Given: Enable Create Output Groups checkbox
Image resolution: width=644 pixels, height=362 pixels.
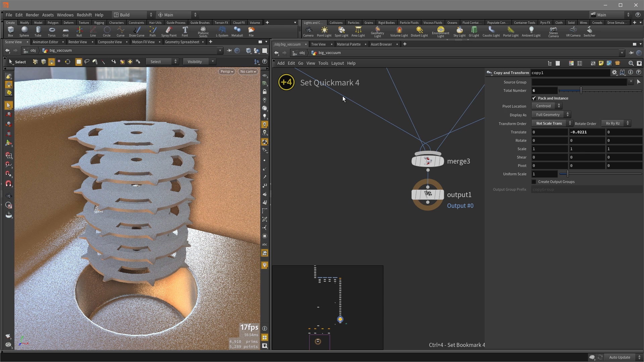Looking at the screenshot, I should coord(534,182).
